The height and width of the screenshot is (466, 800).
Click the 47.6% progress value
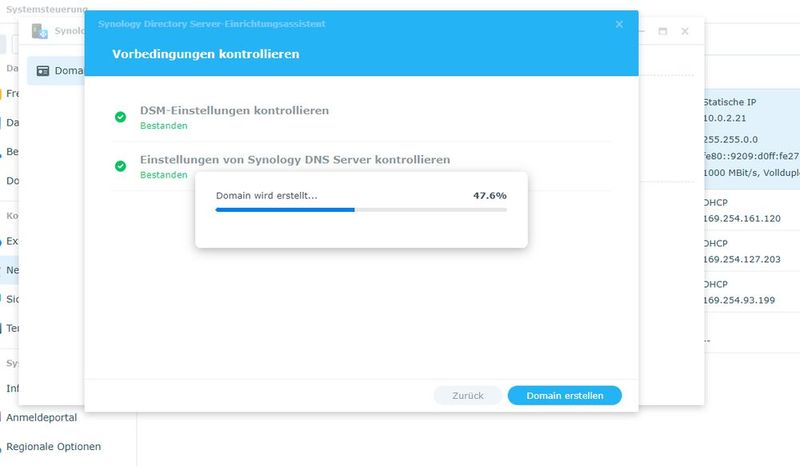click(490, 195)
